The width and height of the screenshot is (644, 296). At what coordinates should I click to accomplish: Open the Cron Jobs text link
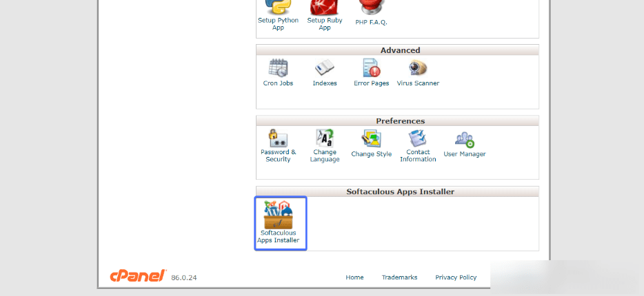pos(278,83)
